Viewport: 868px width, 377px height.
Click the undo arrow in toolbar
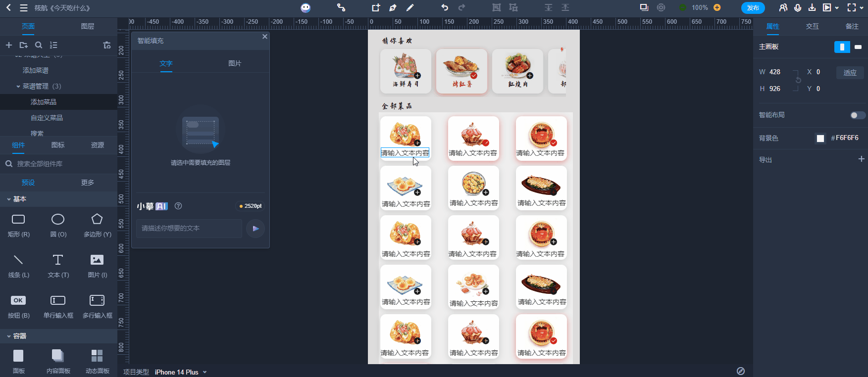pyautogui.click(x=445, y=7)
